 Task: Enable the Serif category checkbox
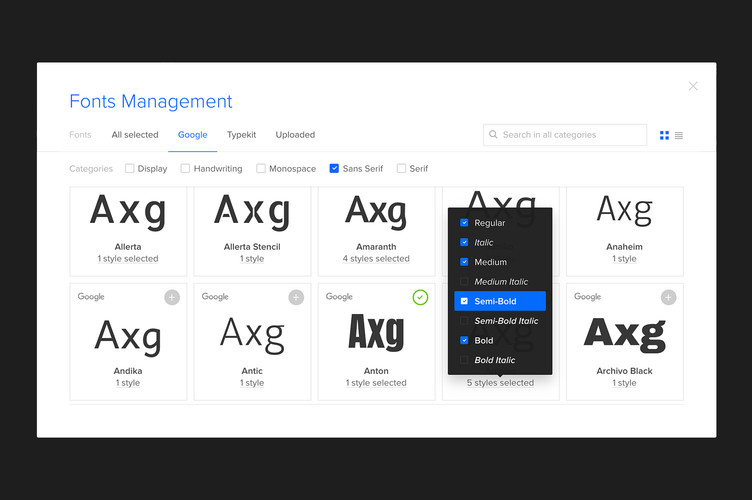click(401, 168)
